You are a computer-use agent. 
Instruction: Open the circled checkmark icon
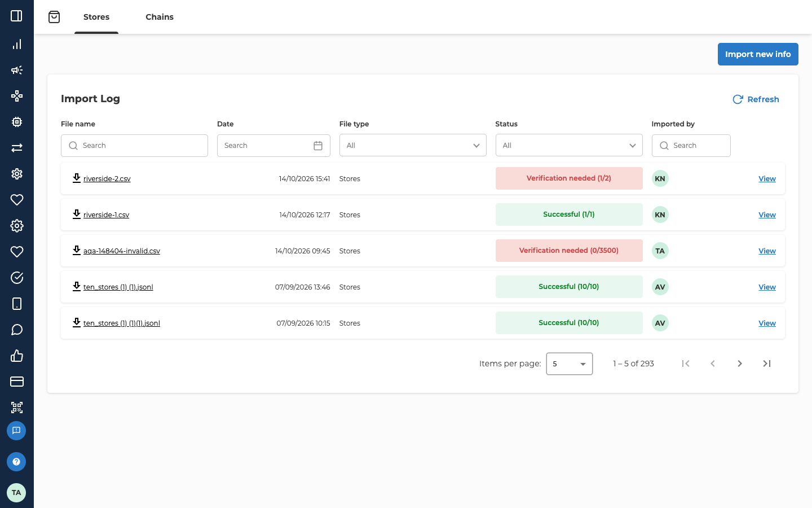pyautogui.click(x=17, y=278)
